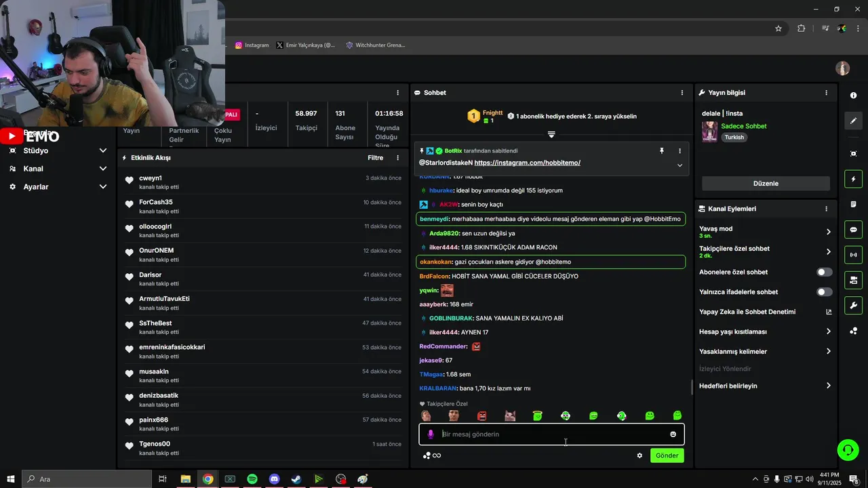Click the user profile avatar at top right
Screen dimensions: 868x488
point(843,68)
